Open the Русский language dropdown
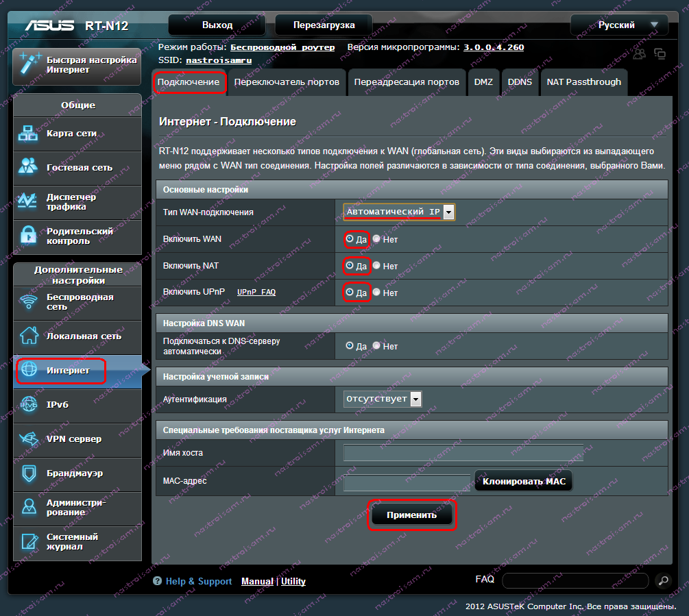 619,25
